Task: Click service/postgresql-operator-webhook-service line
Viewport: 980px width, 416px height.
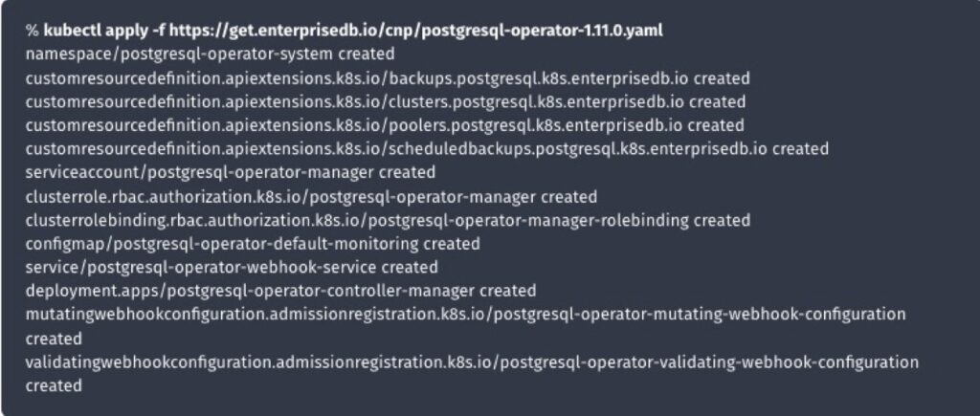Action: (x=232, y=268)
